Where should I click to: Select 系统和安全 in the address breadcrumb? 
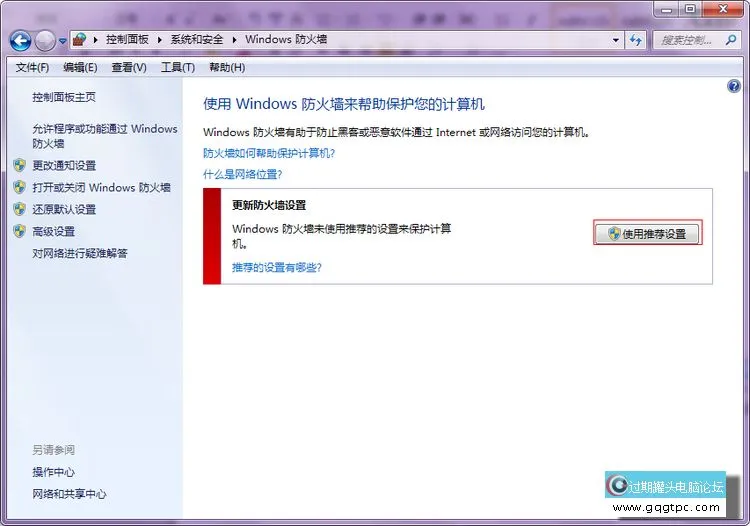197,40
